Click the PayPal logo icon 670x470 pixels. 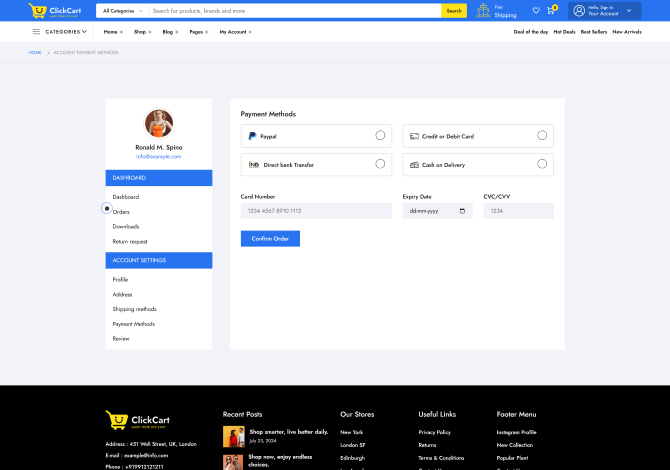click(x=252, y=136)
